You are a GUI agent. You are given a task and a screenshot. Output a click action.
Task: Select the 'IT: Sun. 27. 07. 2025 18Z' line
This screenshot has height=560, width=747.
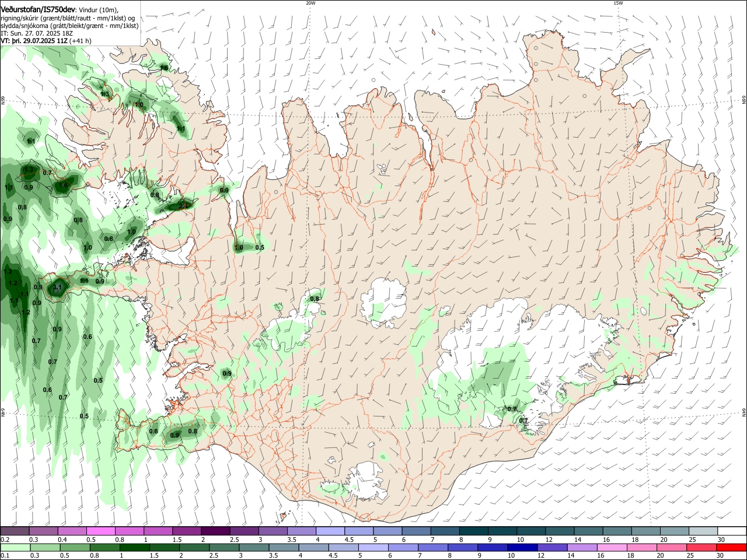(x=37, y=33)
